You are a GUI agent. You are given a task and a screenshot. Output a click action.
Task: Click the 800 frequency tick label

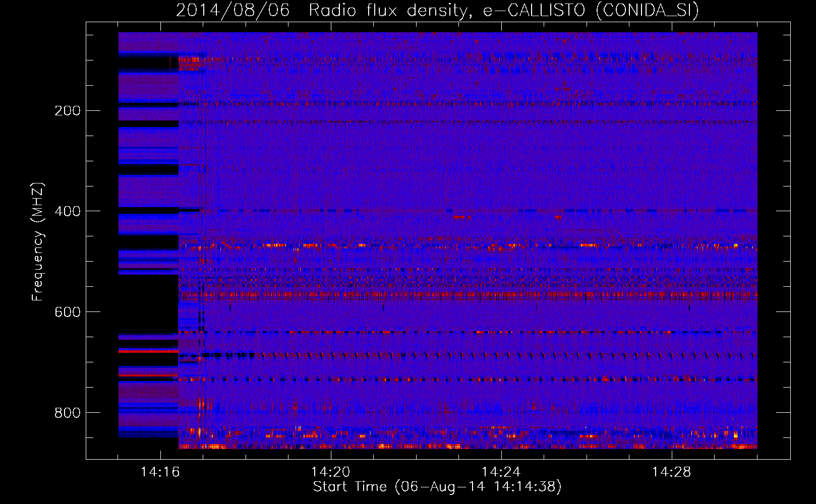point(68,413)
